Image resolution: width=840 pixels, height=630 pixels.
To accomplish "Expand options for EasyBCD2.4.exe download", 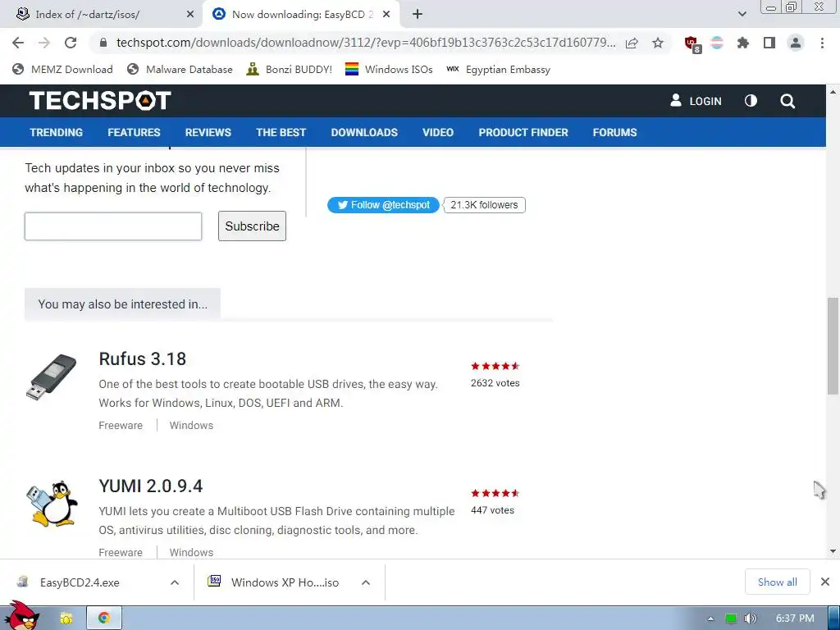I will point(175,582).
